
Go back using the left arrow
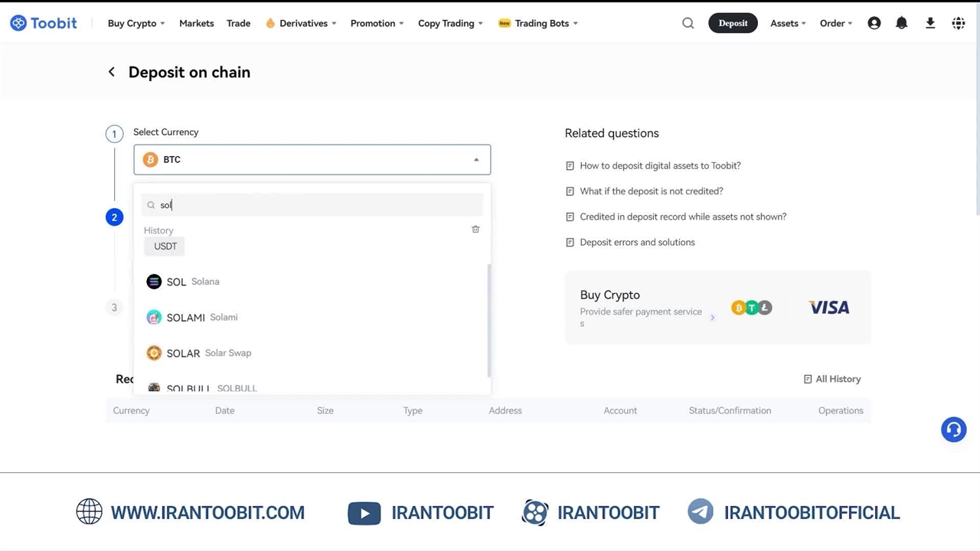(112, 72)
